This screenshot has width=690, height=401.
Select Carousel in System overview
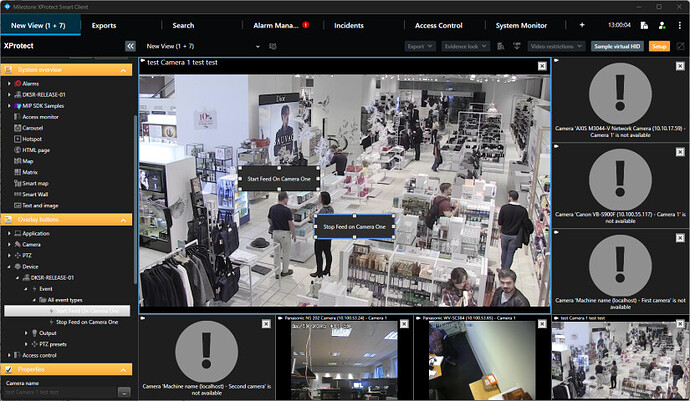36,128
